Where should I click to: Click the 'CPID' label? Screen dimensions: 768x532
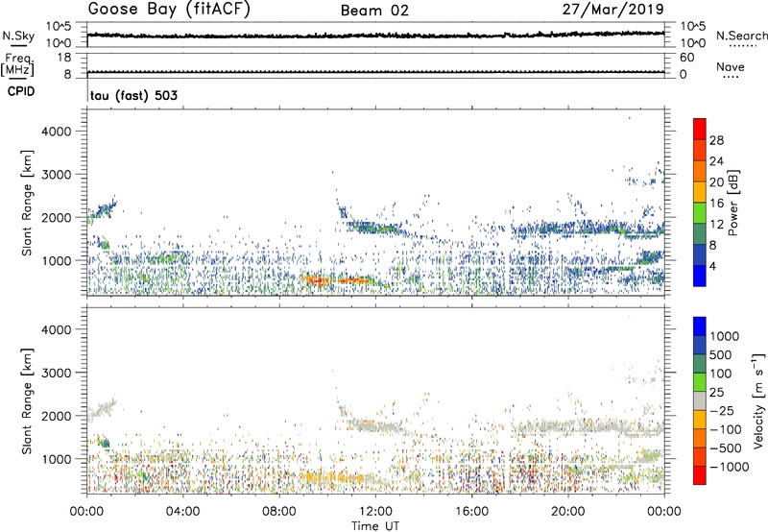[21, 91]
